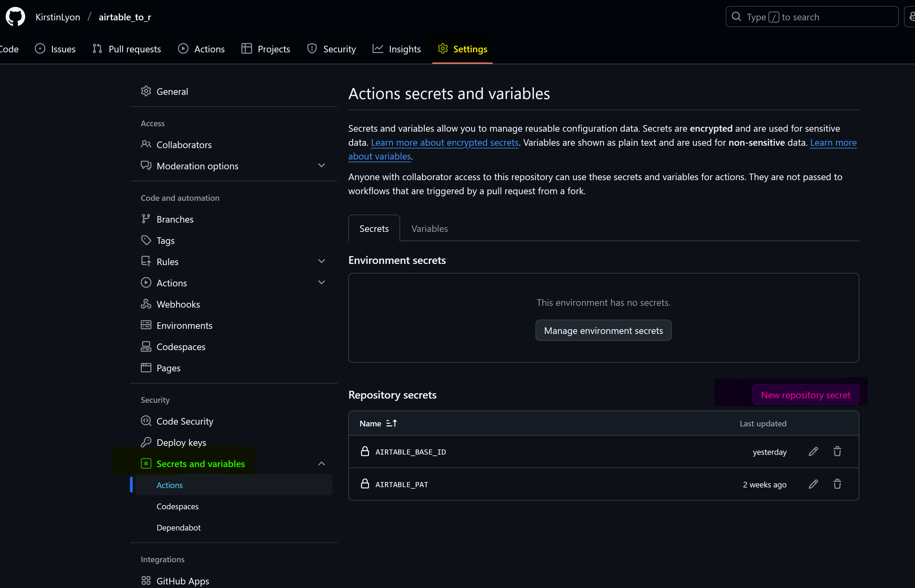Open the Pull requests tab

127,49
